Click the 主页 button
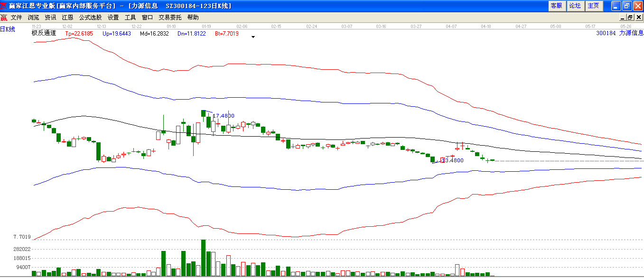This screenshot has width=644, height=278. [593, 6]
